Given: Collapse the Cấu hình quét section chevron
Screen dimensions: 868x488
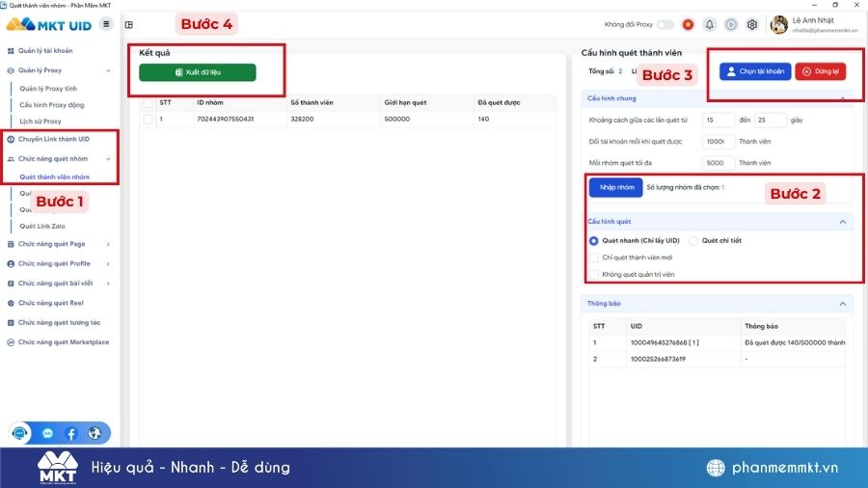Looking at the screenshot, I should click(x=843, y=222).
